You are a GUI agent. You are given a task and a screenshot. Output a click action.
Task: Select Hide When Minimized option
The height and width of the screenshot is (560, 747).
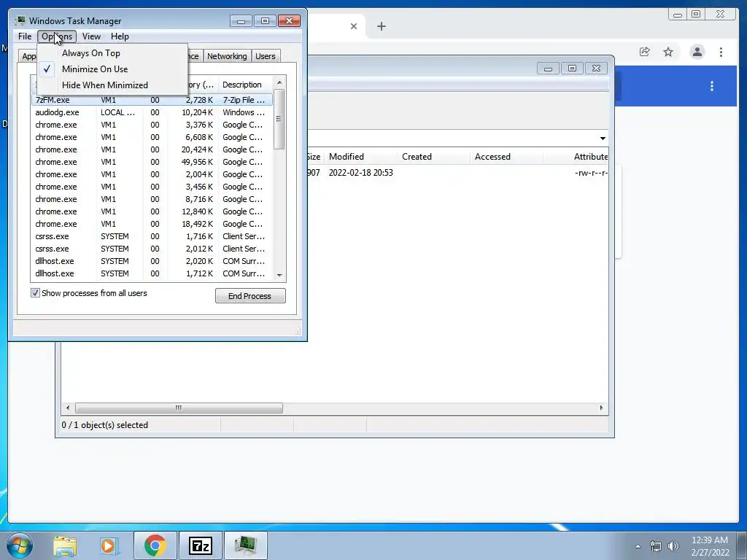(x=112, y=85)
